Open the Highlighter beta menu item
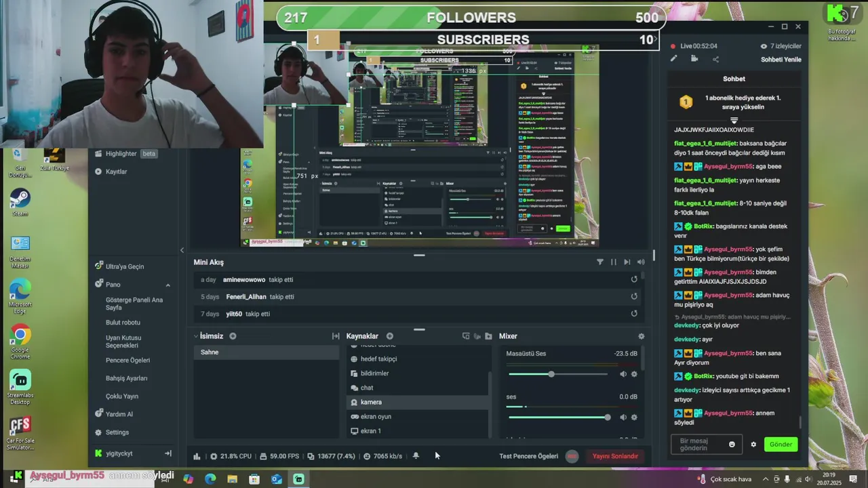This screenshot has height=488, width=868. [126, 154]
